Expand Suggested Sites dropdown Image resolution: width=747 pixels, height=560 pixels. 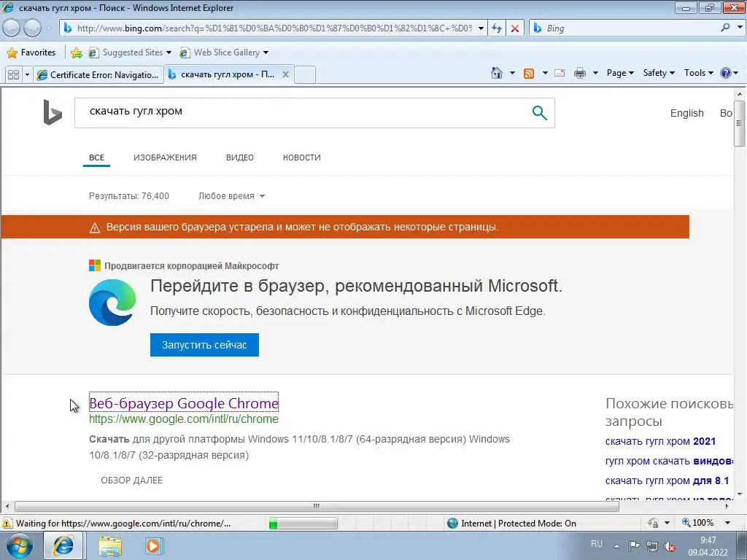click(169, 52)
